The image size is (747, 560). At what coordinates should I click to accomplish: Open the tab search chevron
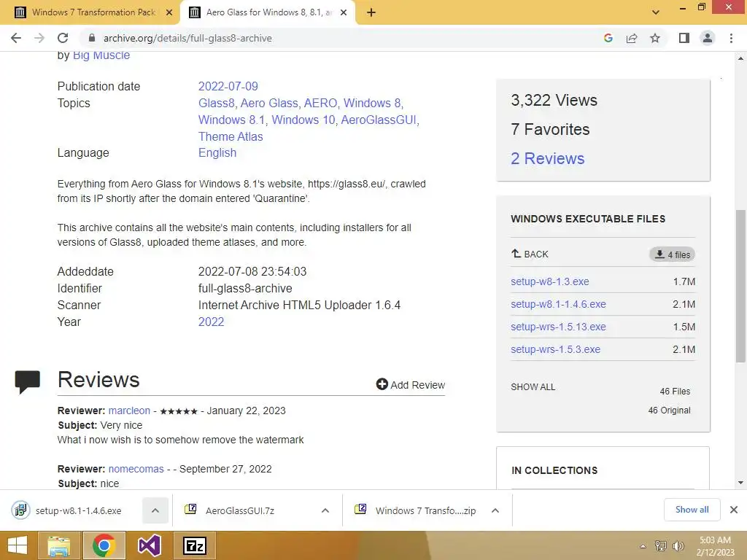[656, 12]
